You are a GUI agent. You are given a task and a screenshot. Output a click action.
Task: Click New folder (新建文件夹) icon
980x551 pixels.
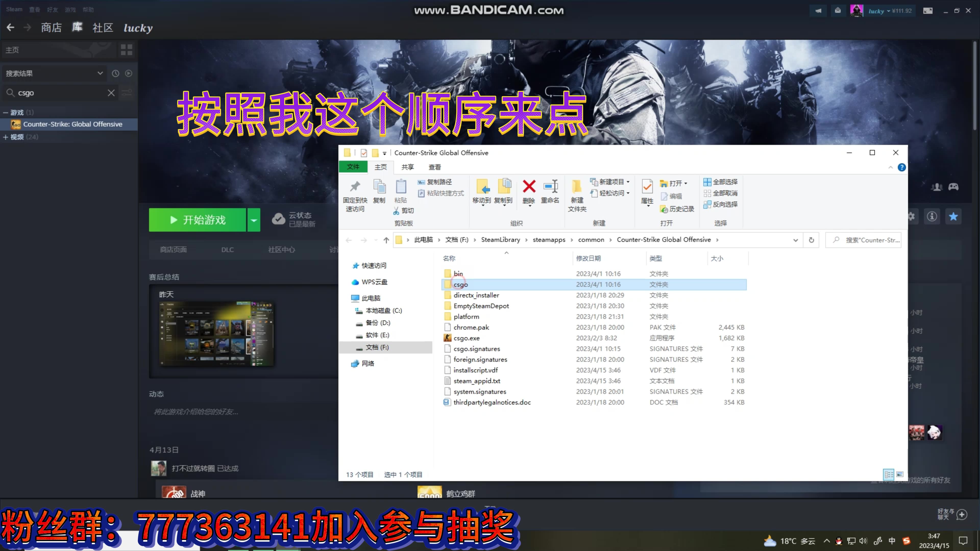click(x=577, y=187)
